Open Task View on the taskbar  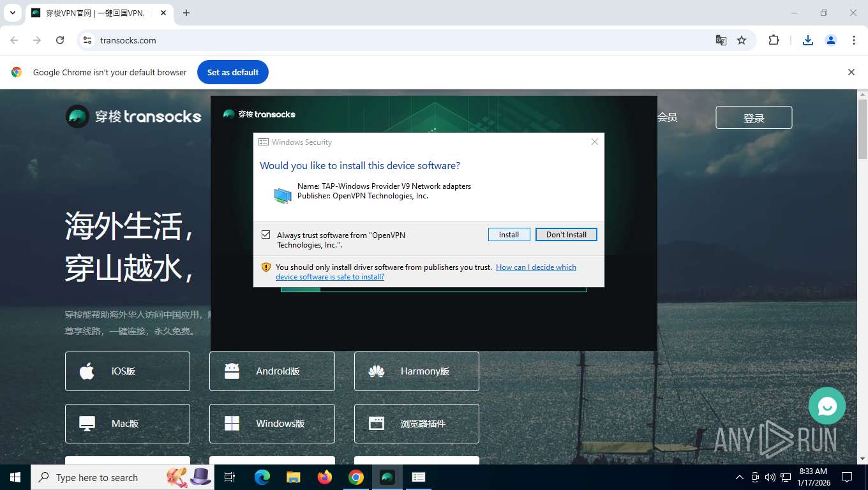point(230,477)
